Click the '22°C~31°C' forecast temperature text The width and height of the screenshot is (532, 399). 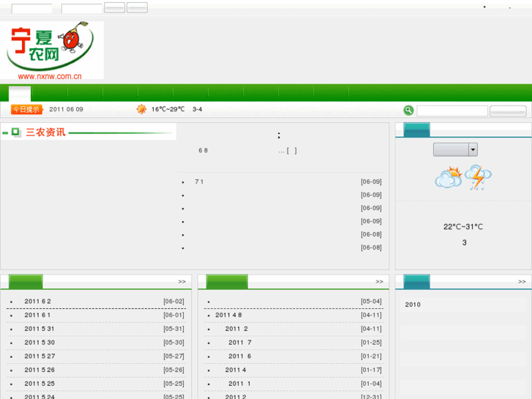[463, 227]
